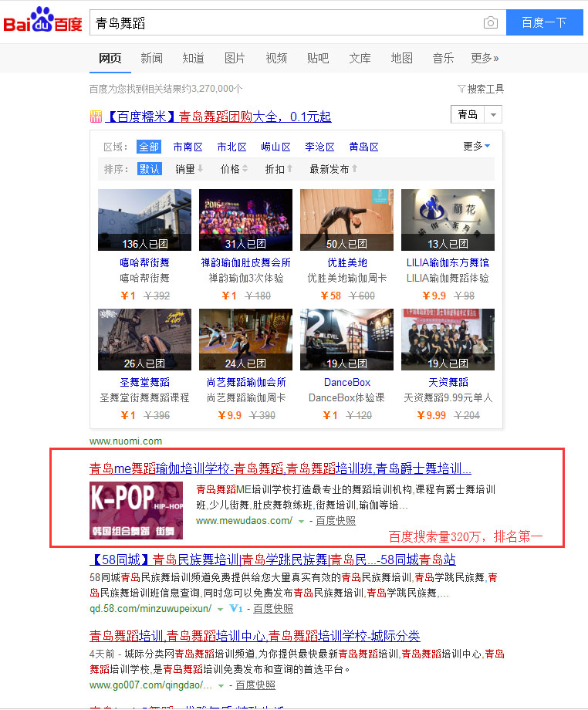Expand arrow next to qd.58.com URL

(x=220, y=610)
